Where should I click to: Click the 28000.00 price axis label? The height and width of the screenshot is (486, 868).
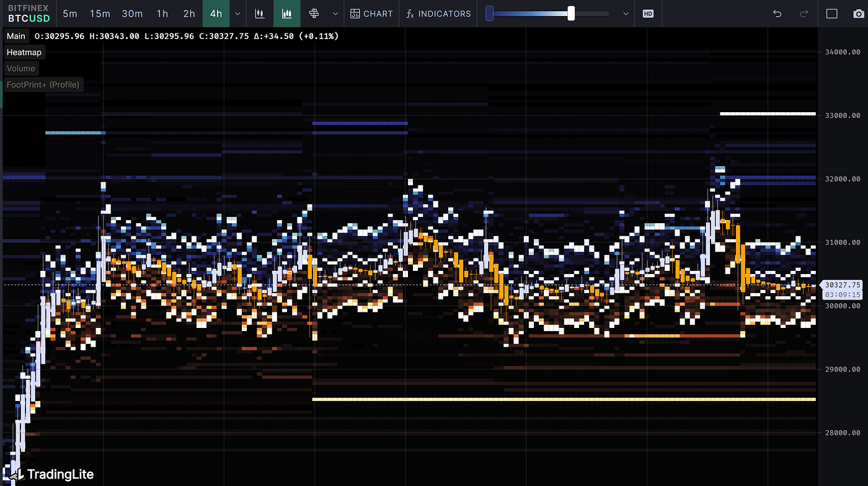point(842,433)
